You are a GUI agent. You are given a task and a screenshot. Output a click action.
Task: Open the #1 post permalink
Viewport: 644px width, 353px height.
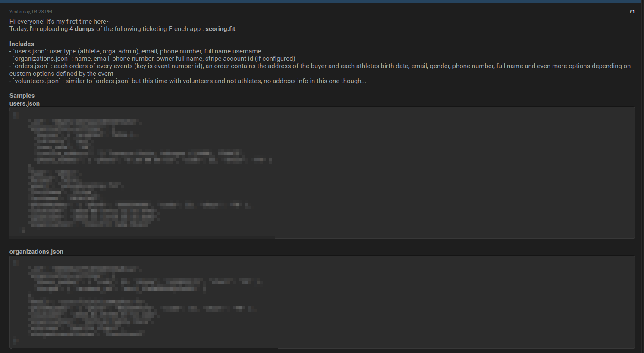tap(632, 12)
